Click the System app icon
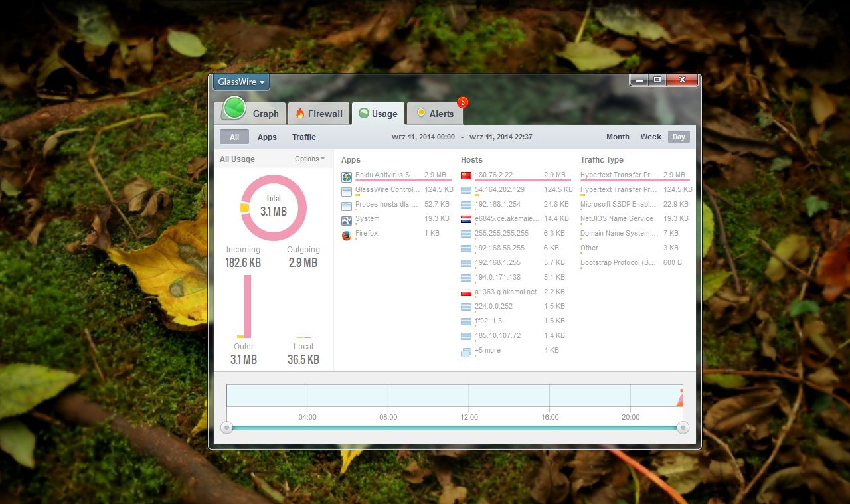The image size is (850, 504). [347, 220]
